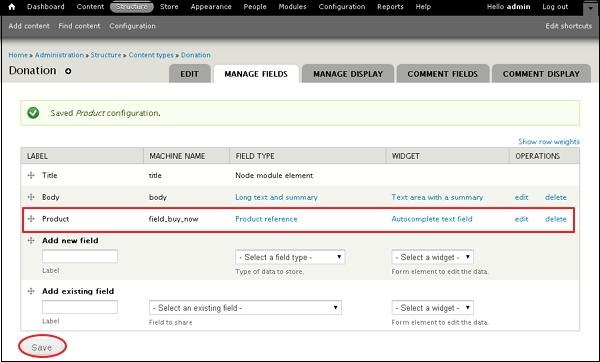
Task: Switch to the Comment Display tab
Action: (541, 74)
